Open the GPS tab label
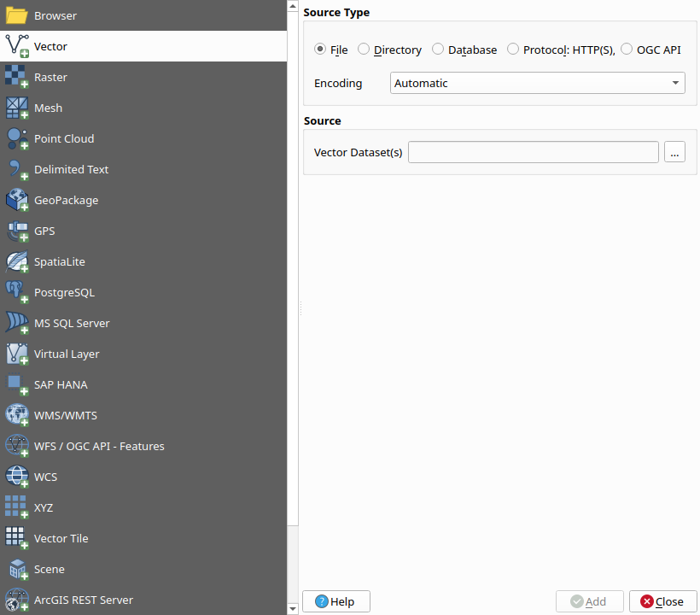The height and width of the screenshot is (615, 700). tap(44, 231)
